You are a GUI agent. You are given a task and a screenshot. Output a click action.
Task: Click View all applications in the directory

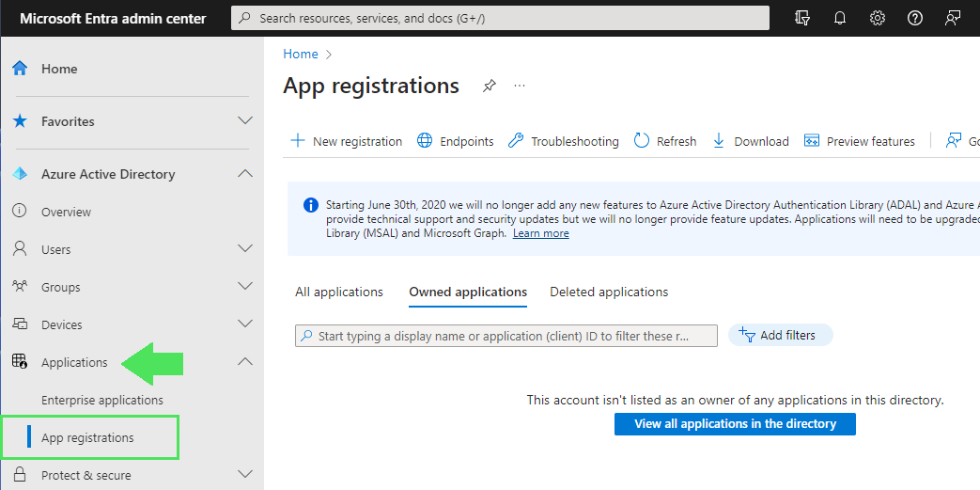point(735,423)
